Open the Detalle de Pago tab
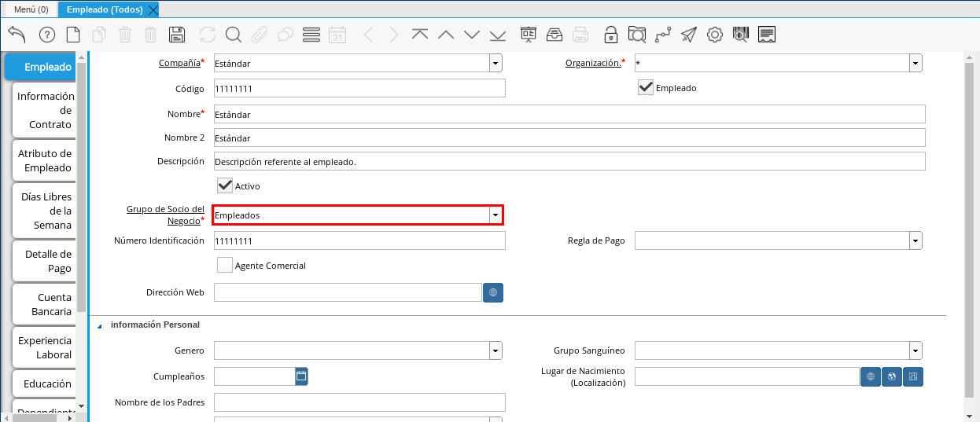980x422 pixels. click(x=45, y=261)
